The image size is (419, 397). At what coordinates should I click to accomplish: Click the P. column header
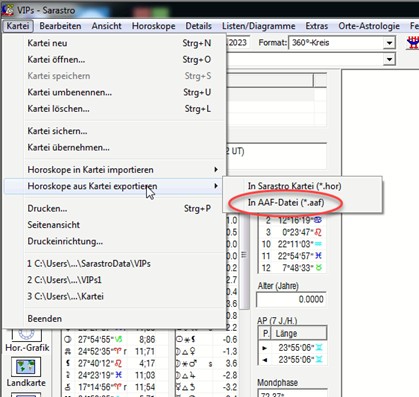coord(265,333)
